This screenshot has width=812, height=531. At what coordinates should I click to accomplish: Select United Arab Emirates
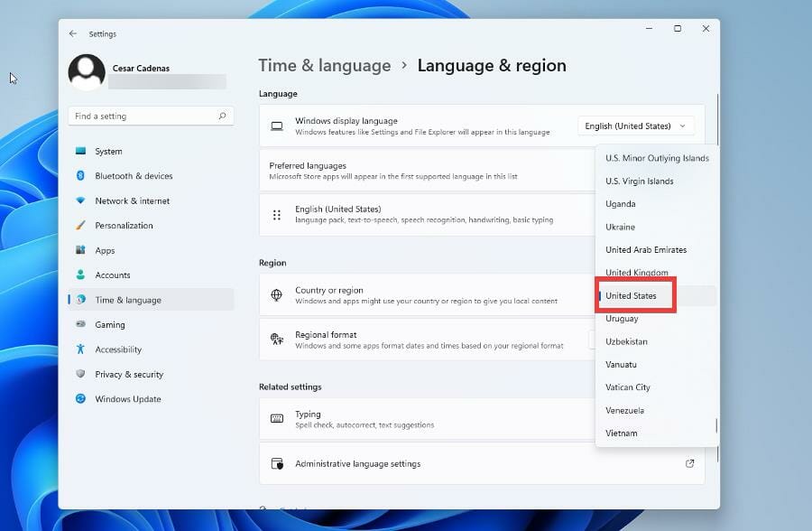click(657, 249)
